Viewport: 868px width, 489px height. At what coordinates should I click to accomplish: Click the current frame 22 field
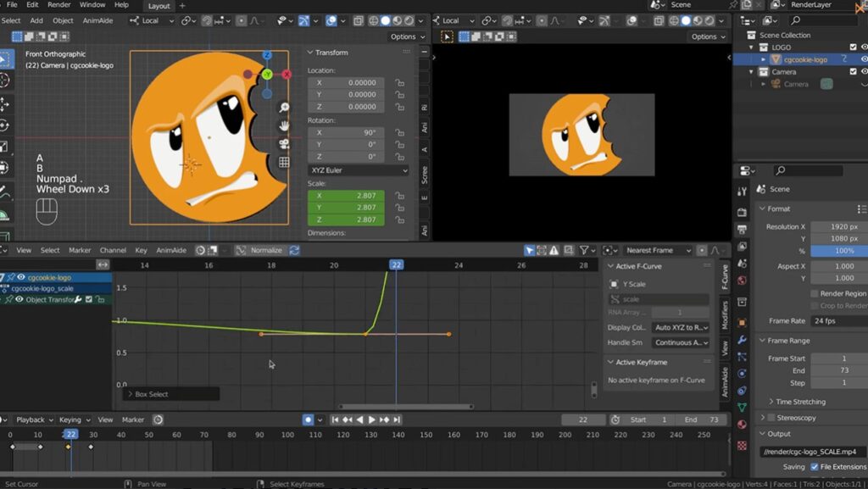(583, 420)
